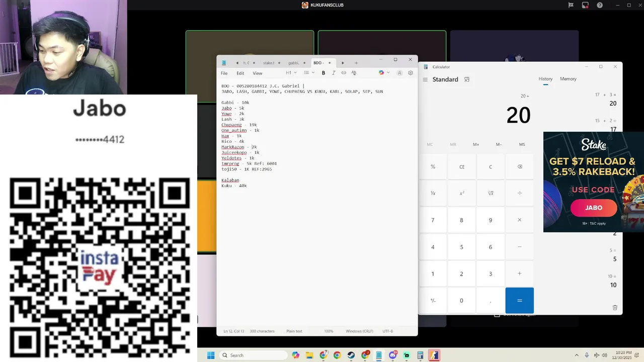
Task: Open volume control in system tray
Action: click(605, 355)
